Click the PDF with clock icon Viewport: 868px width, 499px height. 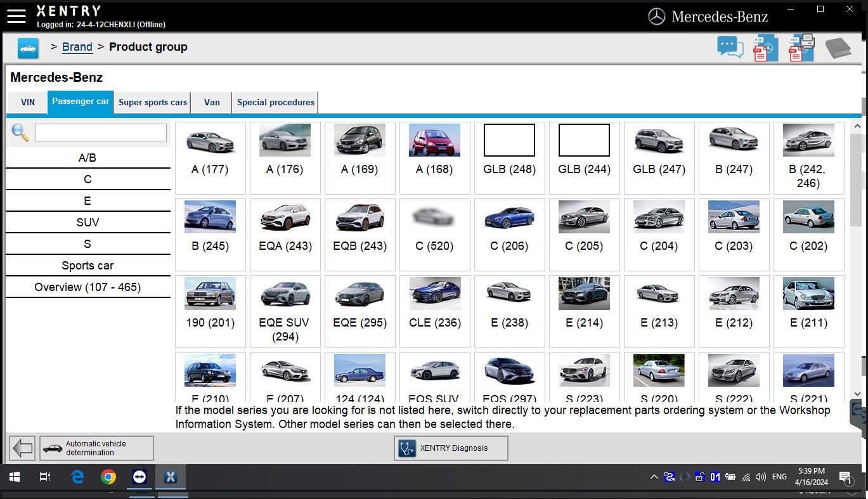pos(765,48)
